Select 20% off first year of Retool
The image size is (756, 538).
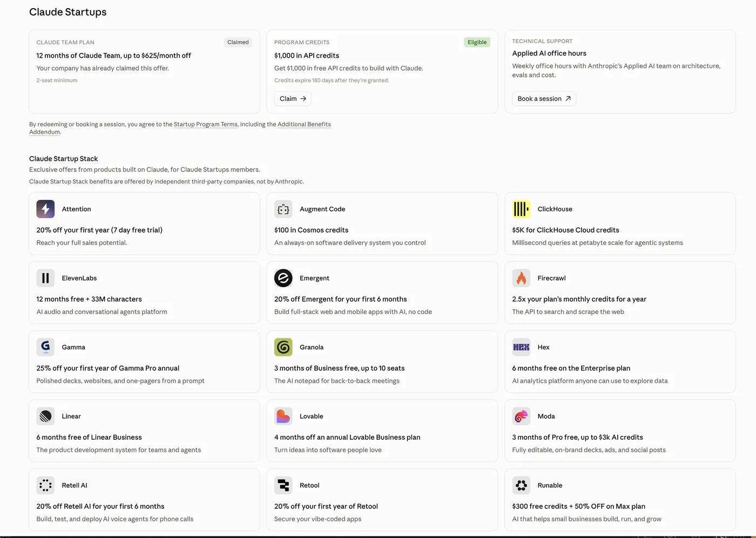pos(326,506)
